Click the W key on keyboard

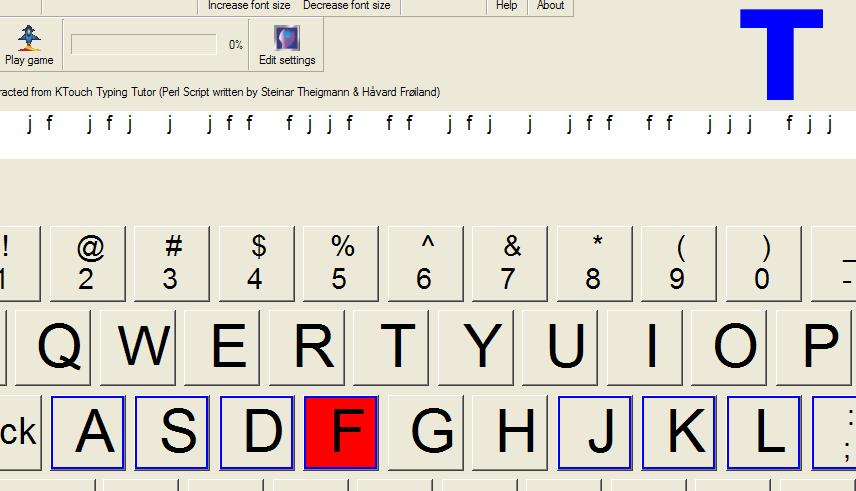pyautogui.click(x=138, y=348)
